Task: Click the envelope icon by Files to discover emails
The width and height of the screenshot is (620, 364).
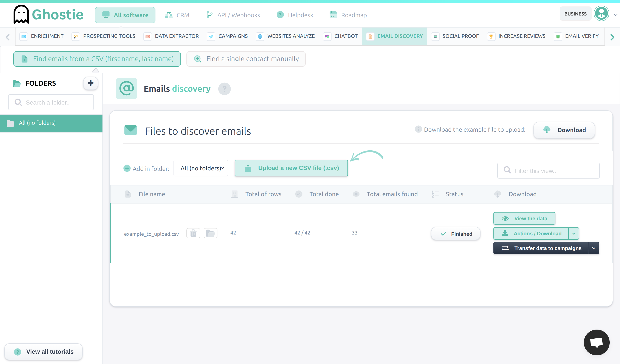Action: 131,130
